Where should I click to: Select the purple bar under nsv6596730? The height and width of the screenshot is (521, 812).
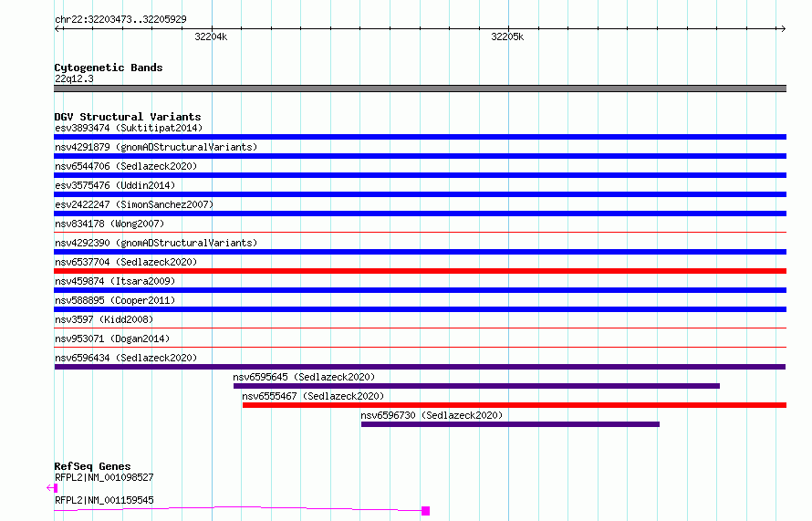pyautogui.click(x=510, y=424)
